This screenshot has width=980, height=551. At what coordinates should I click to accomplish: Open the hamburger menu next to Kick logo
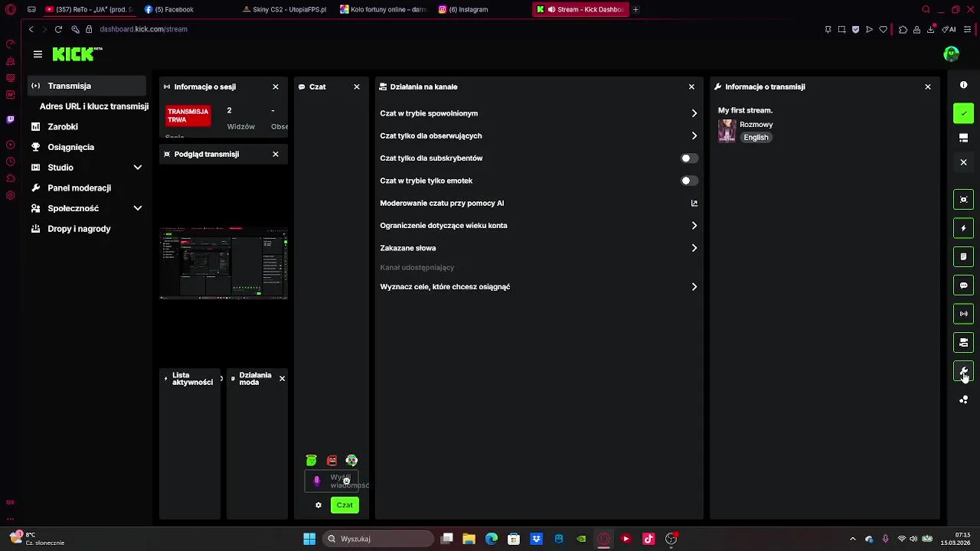coord(38,54)
